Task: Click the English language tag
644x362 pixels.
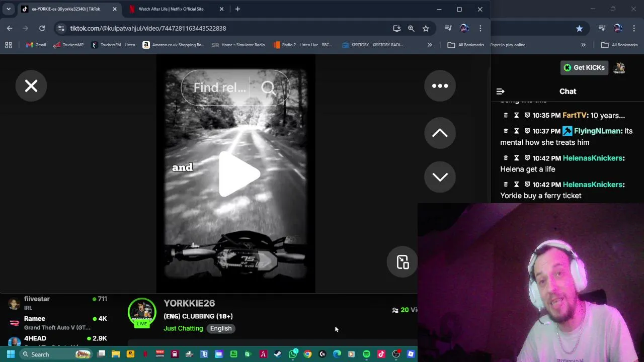Action: [221, 328]
